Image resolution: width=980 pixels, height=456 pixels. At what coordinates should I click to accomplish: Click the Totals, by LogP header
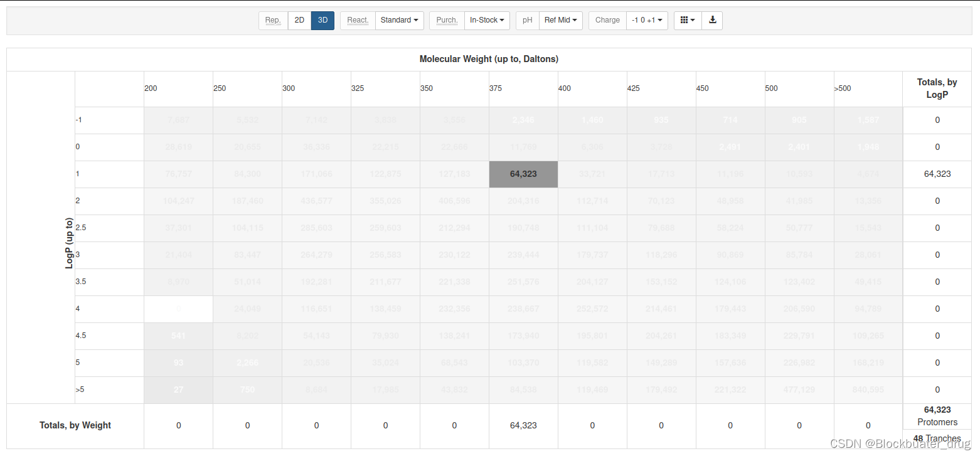pyautogui.click(x=937, y=88)
